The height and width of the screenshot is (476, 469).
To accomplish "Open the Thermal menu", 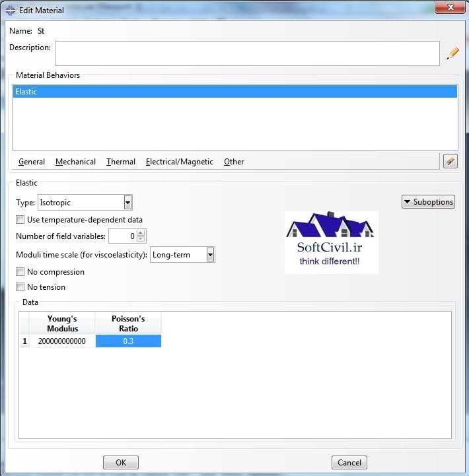I will coord(121,162).
